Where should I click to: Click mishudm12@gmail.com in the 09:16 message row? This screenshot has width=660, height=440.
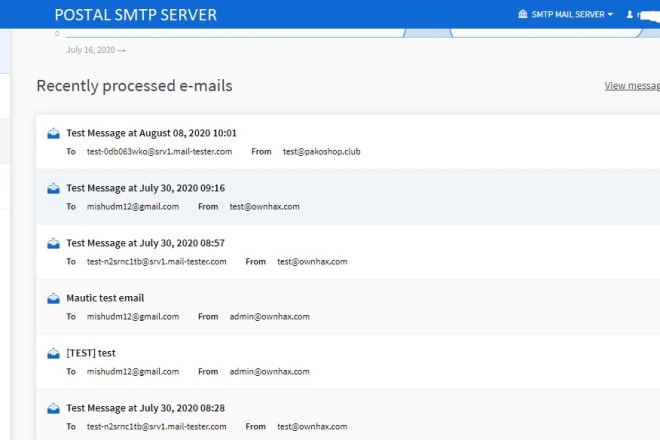coord(133,207)
